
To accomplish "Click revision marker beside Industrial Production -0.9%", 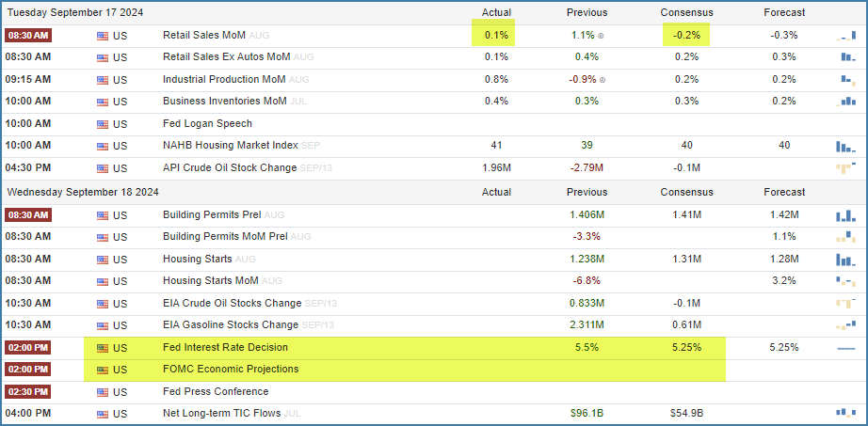I will click(x=603, y=80).
